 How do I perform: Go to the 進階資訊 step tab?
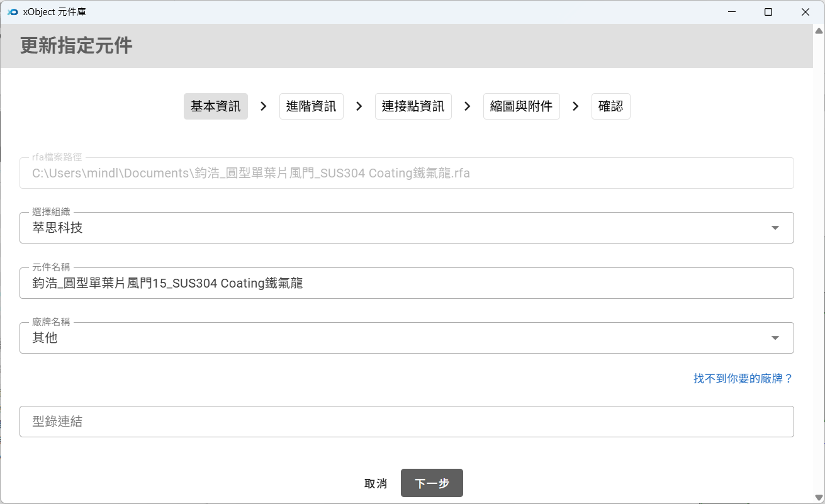(311, 106)
